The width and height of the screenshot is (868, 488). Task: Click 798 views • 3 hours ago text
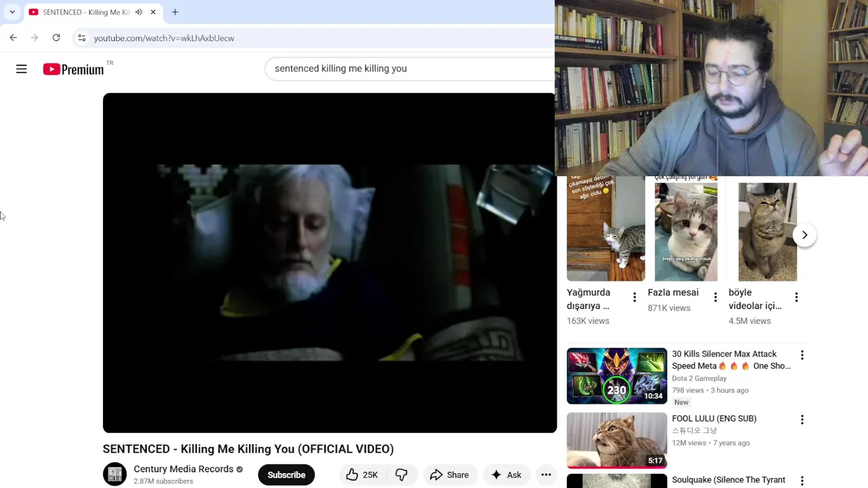710,390
